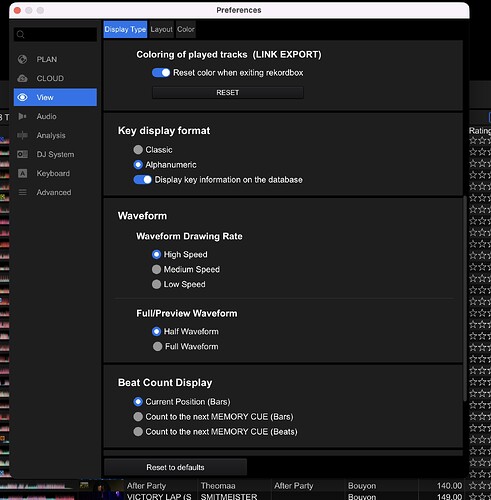491x500 pixels.
Task: Open the Keyboard preferences category
Action: [55, 173]
